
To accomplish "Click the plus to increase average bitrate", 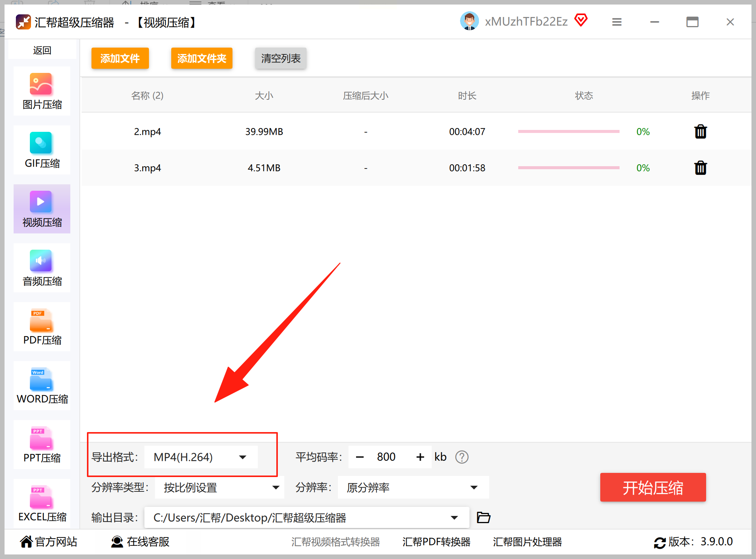I will pos(420,457).
